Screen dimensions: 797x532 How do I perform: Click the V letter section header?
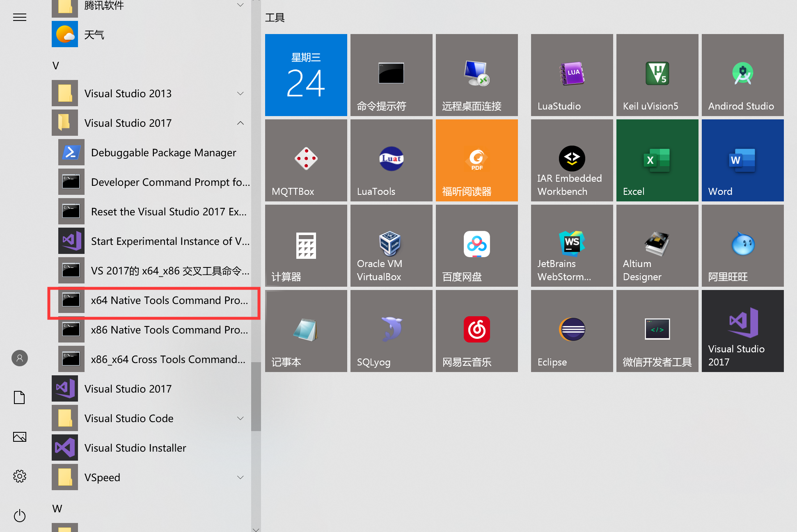(56, 66)
